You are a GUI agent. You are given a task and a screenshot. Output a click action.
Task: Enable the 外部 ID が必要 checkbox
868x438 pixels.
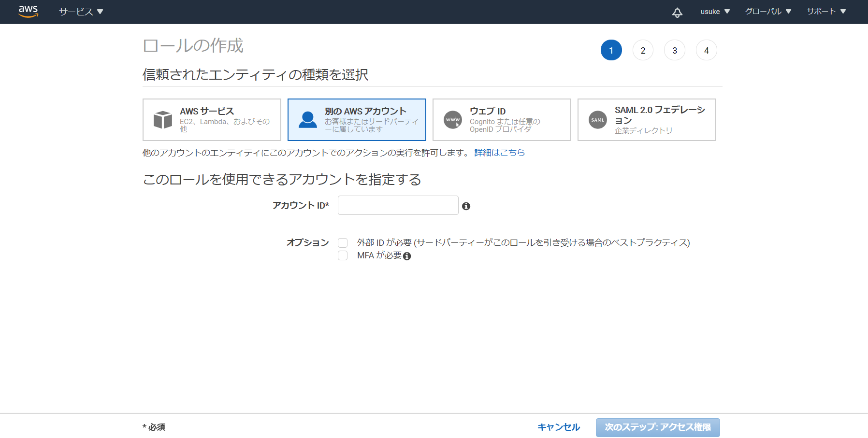point(343,242)
